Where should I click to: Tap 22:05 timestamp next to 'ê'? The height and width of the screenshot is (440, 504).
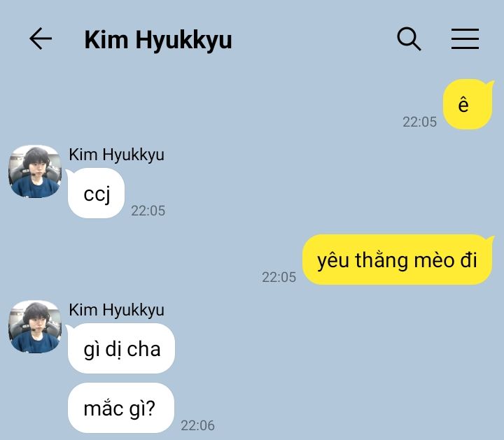419,122
